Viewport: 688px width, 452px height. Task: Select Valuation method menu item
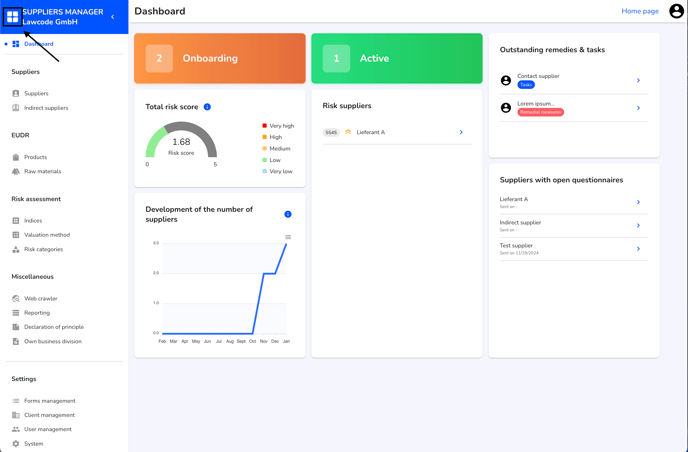(47, 235)
